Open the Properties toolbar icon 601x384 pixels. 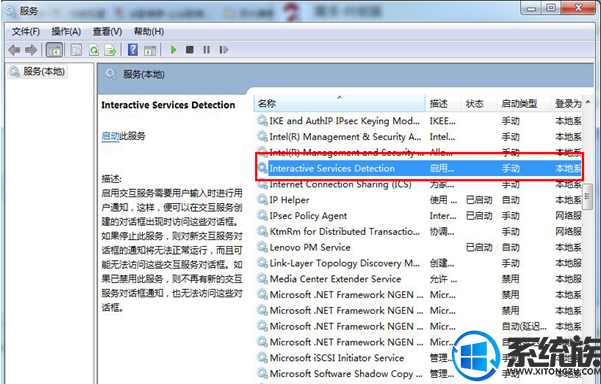(x=76, y=50)
